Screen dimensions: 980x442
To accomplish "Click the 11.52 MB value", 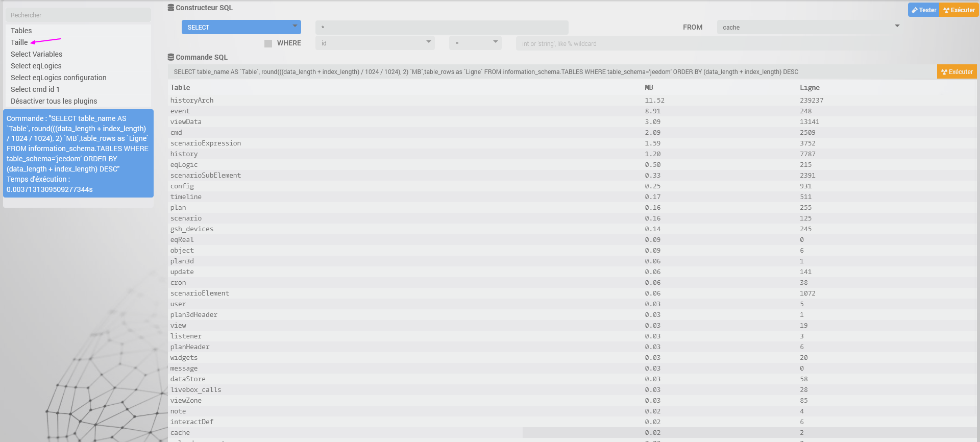I will [x=655, y=101].
